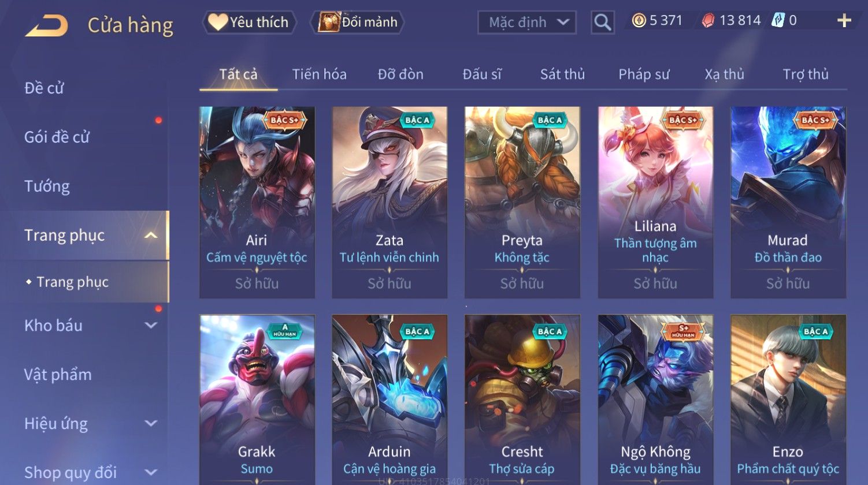
Task: Tap the gold coin currency icon
Action: (639, 21)
